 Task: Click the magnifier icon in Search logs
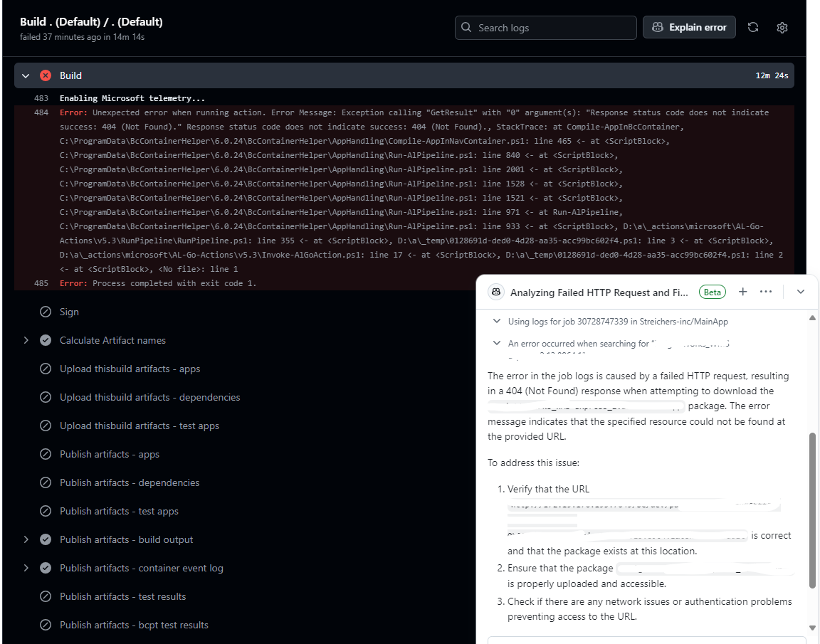pyautogui.click(x=466, y=27)
